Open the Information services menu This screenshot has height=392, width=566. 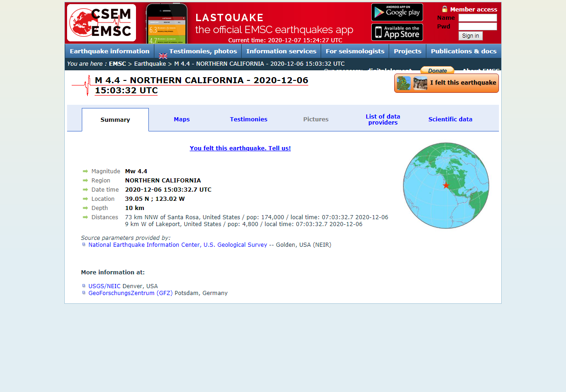281,51
